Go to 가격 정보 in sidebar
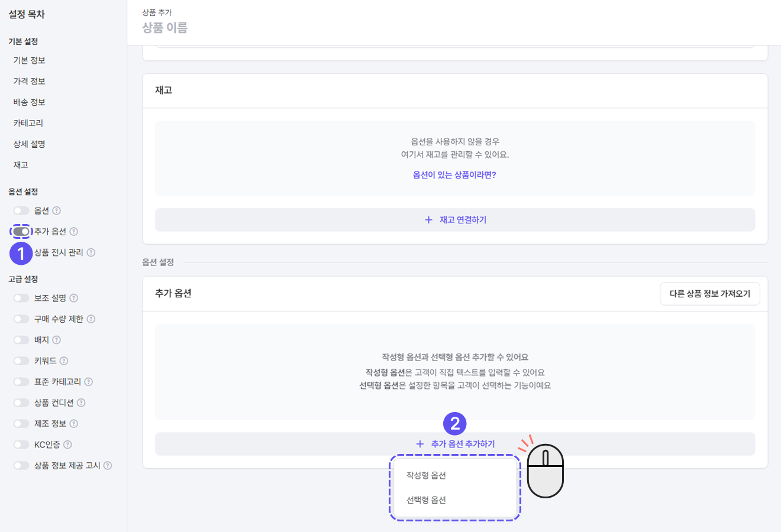 tap(30, 81)
